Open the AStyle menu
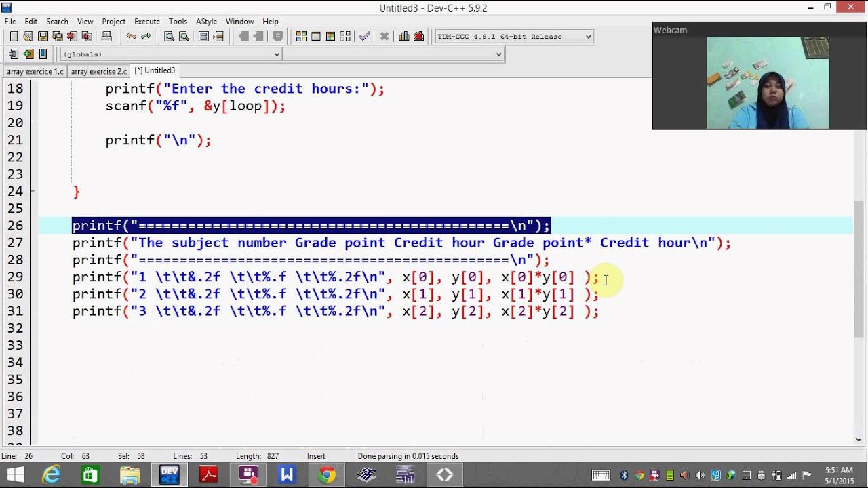The image size is (868, 488). pyautogui.click(x=207, y=22)
